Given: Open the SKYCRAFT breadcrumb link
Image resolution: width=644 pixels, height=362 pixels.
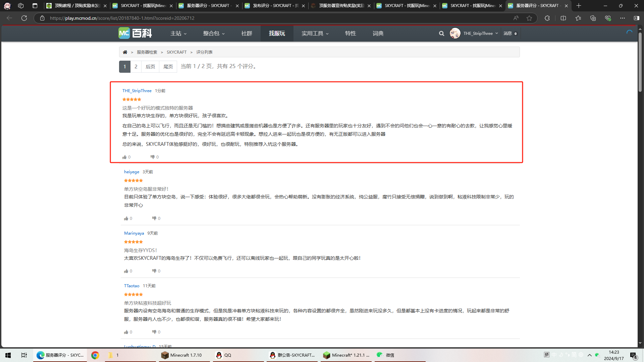Looking at the screenshot, I should [x=176, y=52].
